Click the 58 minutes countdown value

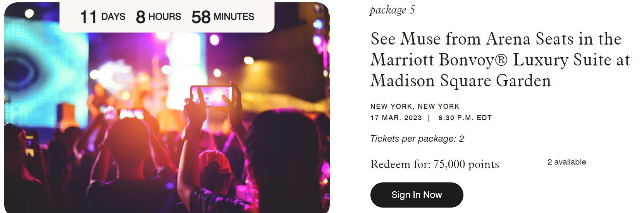(x=223, y=17)
